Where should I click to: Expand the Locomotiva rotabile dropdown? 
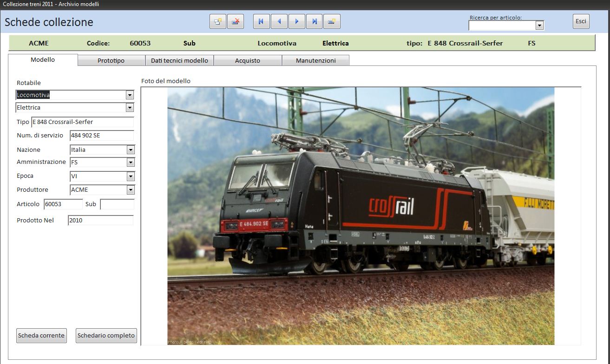coord(130,95)
